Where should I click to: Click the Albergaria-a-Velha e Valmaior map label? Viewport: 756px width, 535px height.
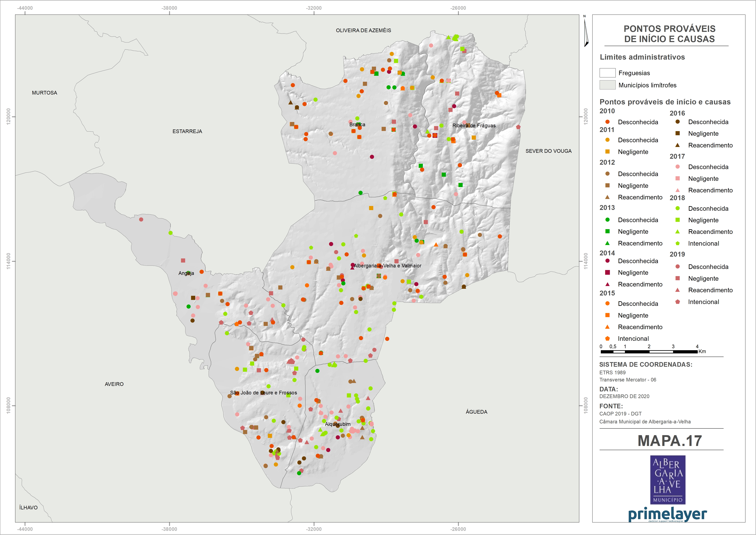tap(387, 266)
